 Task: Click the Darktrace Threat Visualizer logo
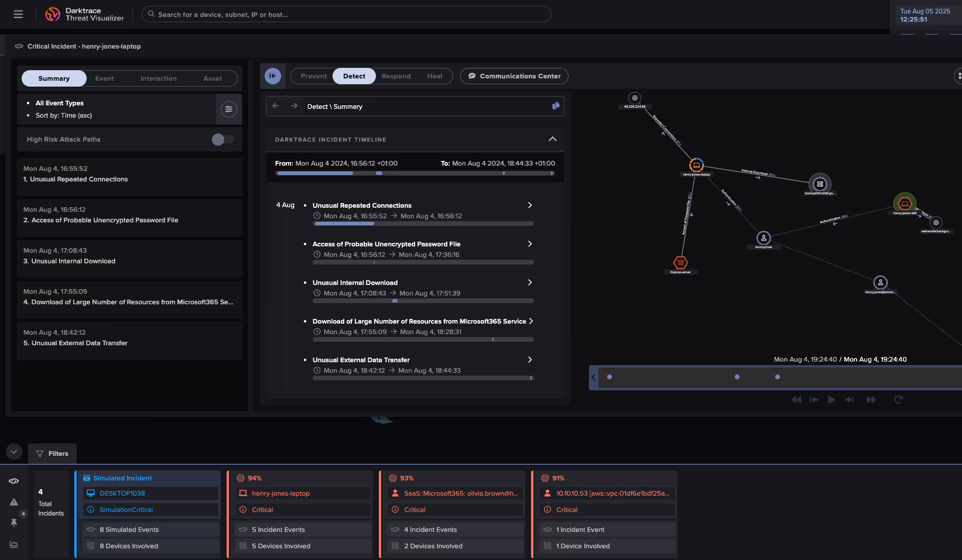(x=85, y=14)
